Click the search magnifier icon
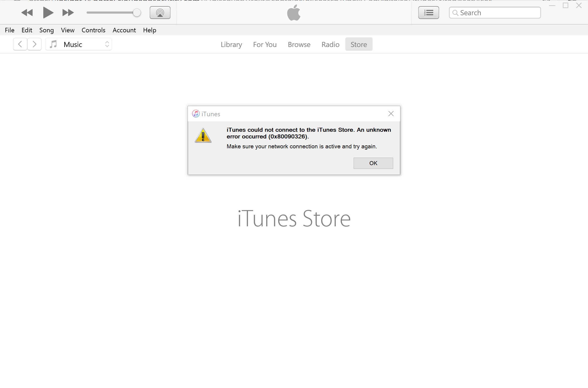Image resolution: width=588 pixels, height=388 pixels. (x=455, y=13)
